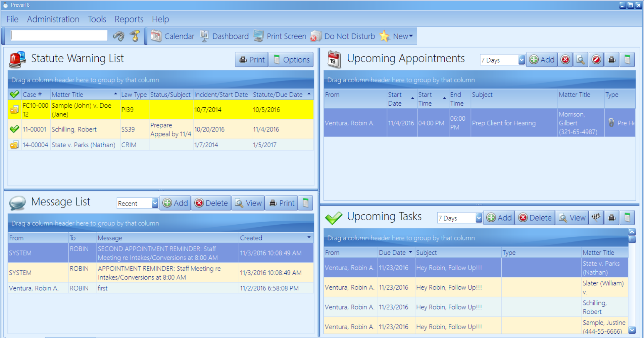Open the Calendar from the toolbar
The height and width of the screenshot is (338, 644).
tap(172, 36)
